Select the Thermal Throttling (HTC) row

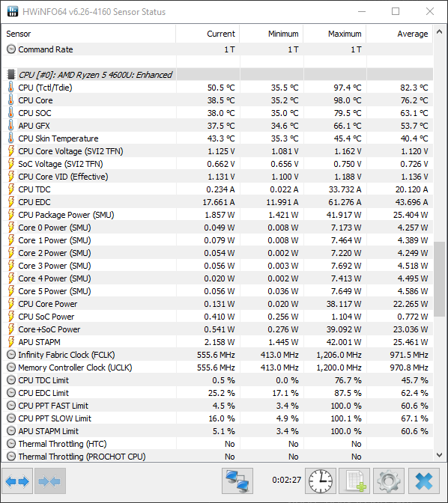[x=217, y=444]
